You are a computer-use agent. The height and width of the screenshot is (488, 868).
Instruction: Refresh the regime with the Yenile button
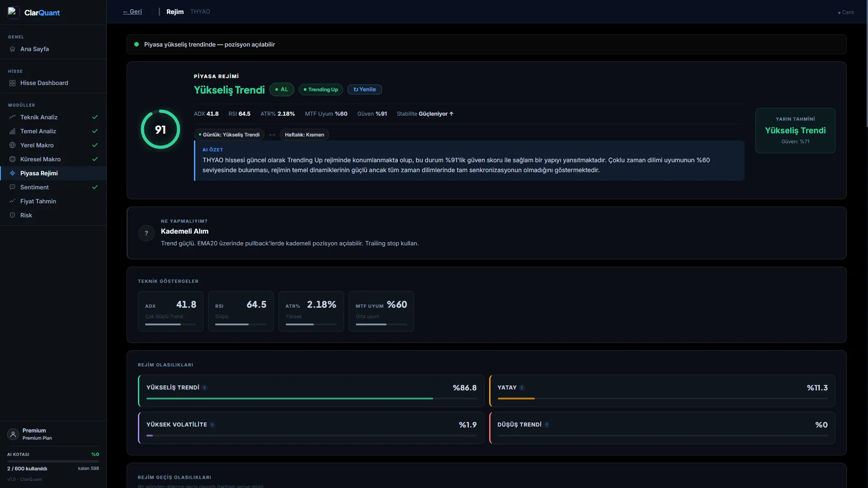pos(365,89)
